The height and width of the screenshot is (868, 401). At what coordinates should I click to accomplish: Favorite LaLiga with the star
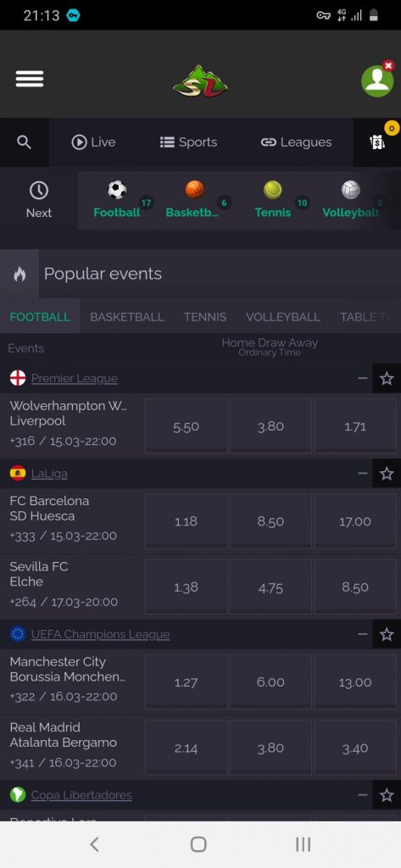(387, 474)
